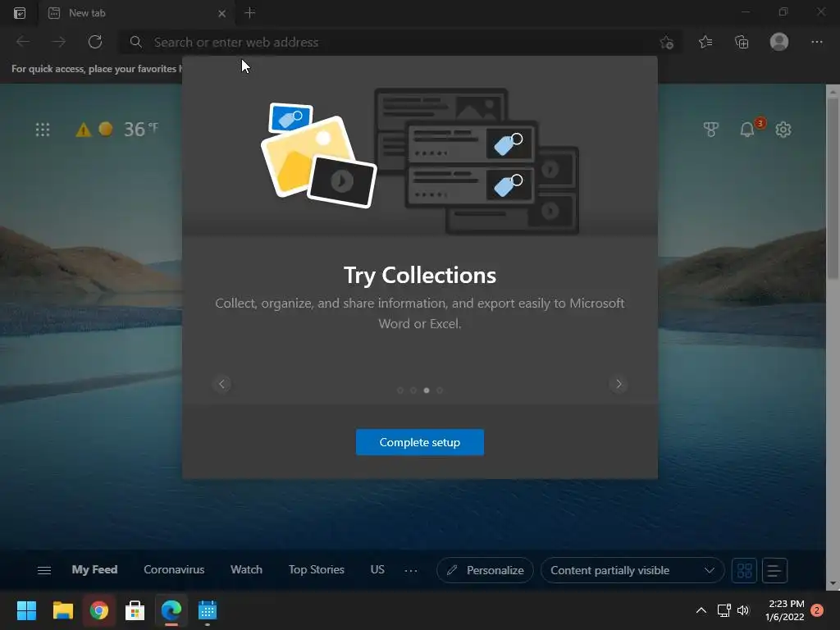Open page settings gear icon
This screenshot has height=630, width=840.
[x=783, y=129]
